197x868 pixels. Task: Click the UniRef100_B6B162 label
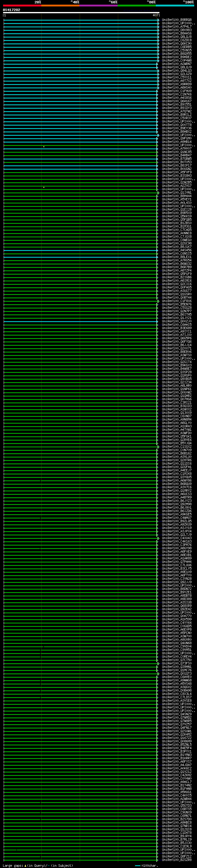click(x=177, y=454)
